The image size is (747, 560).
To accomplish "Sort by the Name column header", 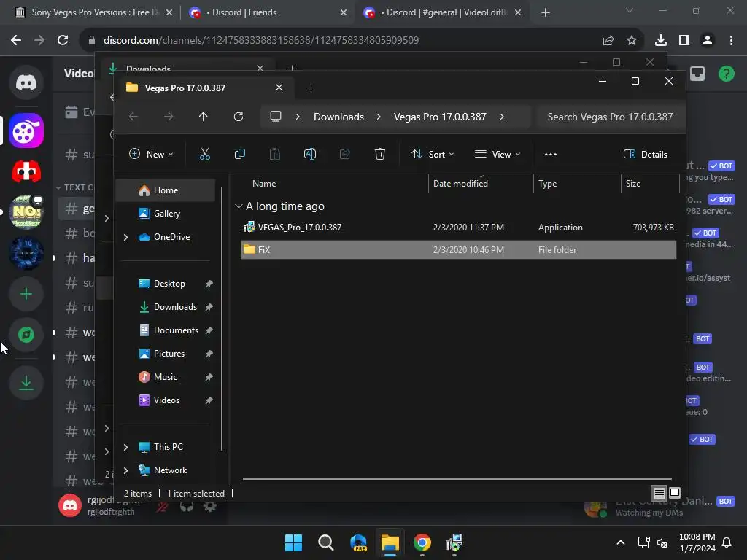I will tap(264, 183).
